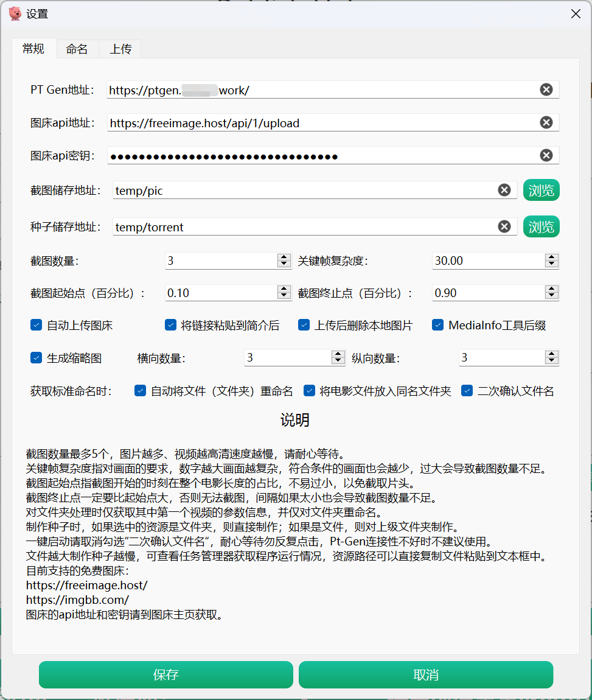Viewport: 592px width, 700px height.
Task: Click the pig app icon in title bar
Action: [15, 13]
